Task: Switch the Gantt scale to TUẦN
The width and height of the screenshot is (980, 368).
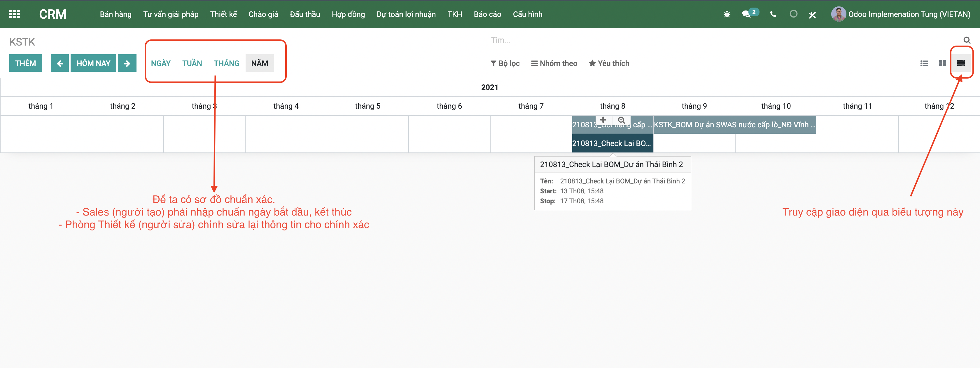Action: click(x=192, y=63)
